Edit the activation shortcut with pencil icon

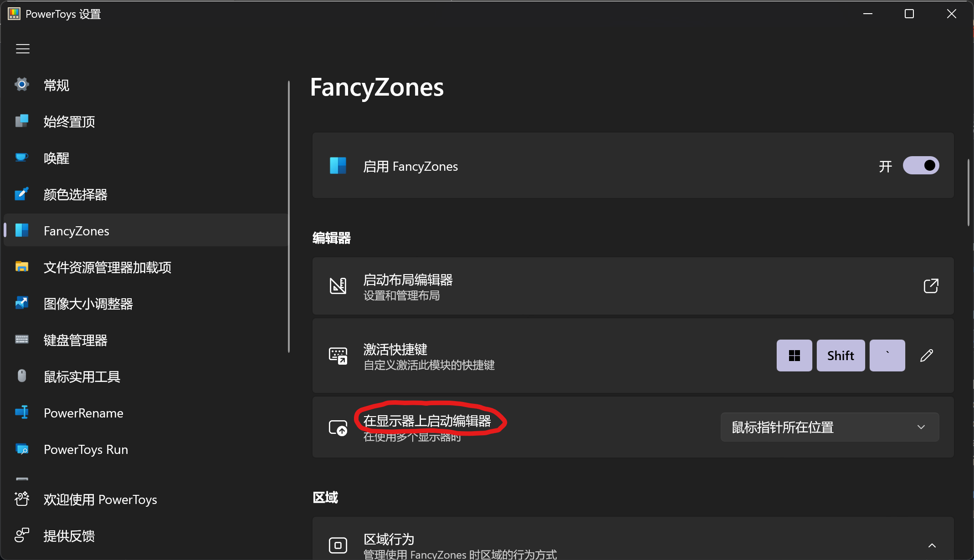pyautogui.click(x=926, y=355)
